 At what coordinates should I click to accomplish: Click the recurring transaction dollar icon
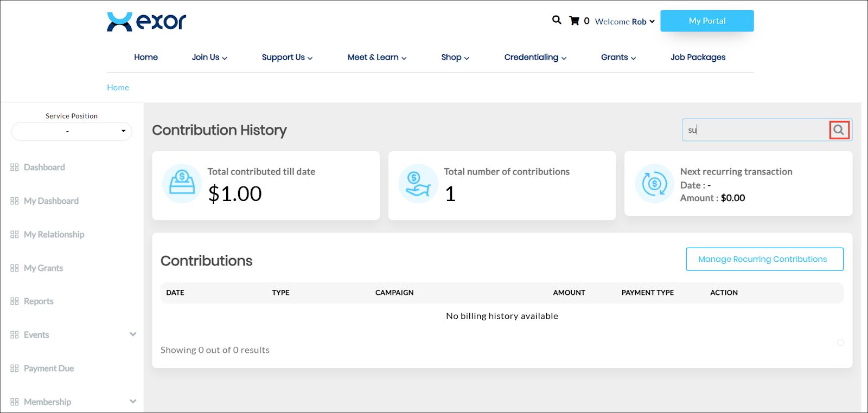click(654, 183)
